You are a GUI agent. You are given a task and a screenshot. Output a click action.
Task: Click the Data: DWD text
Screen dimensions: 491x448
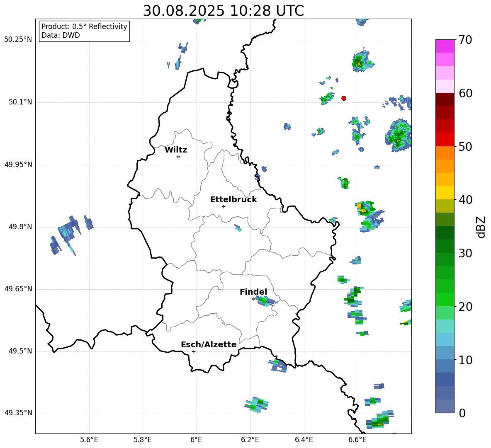pyautogui.click(x=61, y=35)
